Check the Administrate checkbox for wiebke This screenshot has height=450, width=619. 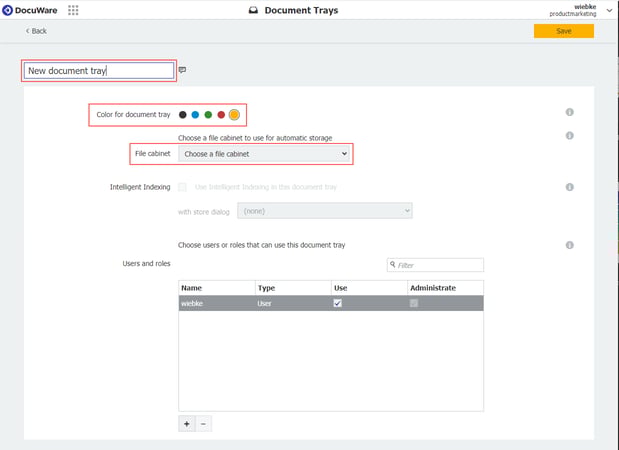click(x=414, y=304)
